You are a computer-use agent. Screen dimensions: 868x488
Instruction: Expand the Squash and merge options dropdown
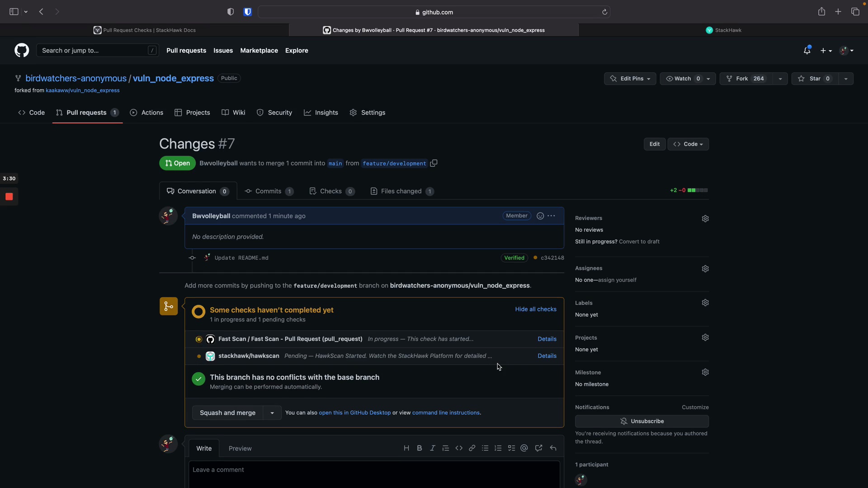[x=272, y=413]
